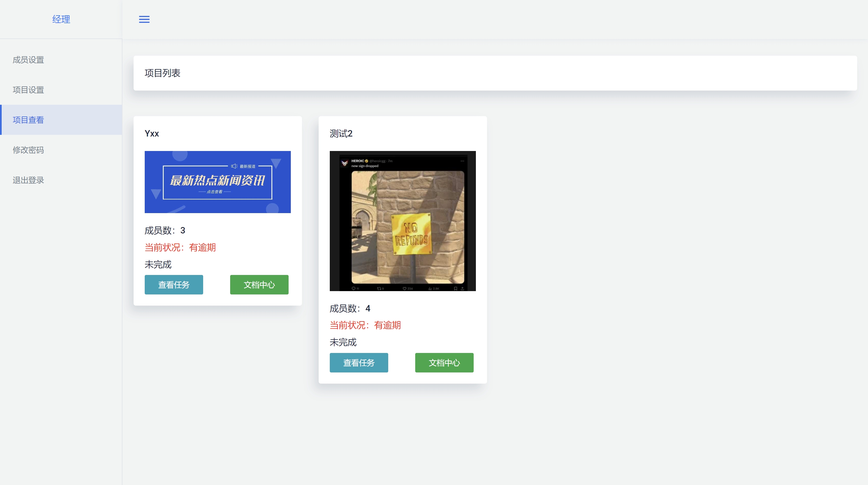The height and width of the screenshot is (485, 868).
Task: Open the No Refunds sign thumbnail
Action: tap(402, 221)
